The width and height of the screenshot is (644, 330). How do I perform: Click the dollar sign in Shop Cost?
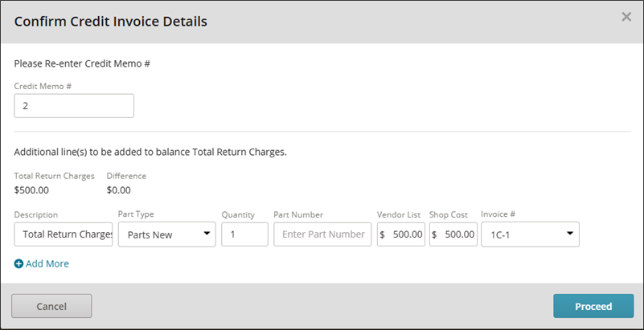pos(435,234)
